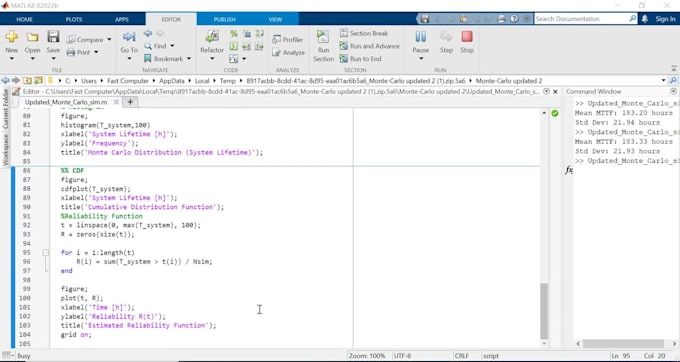Switch to the PLOTS tab
680x362 pixels.
[74, 19]
